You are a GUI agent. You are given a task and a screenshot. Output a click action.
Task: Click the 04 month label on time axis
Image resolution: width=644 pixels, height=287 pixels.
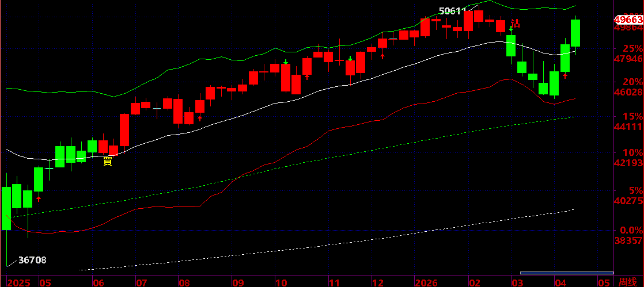[560, 282]
